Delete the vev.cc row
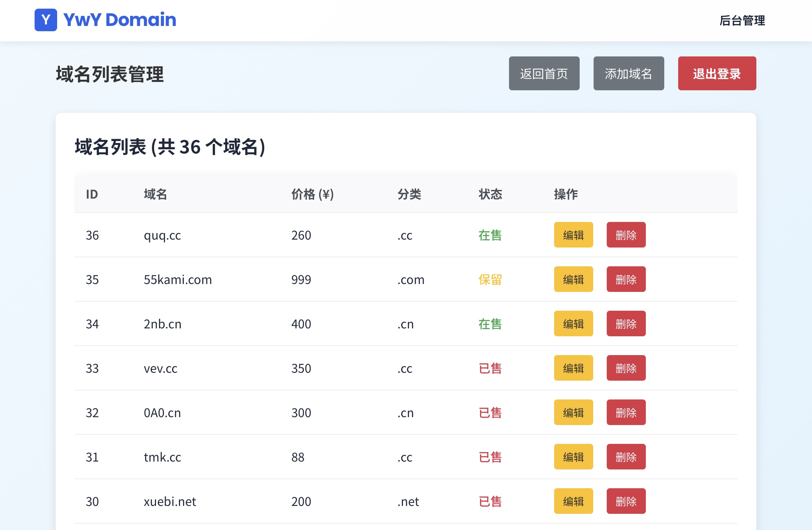 [x=626, y=368]
